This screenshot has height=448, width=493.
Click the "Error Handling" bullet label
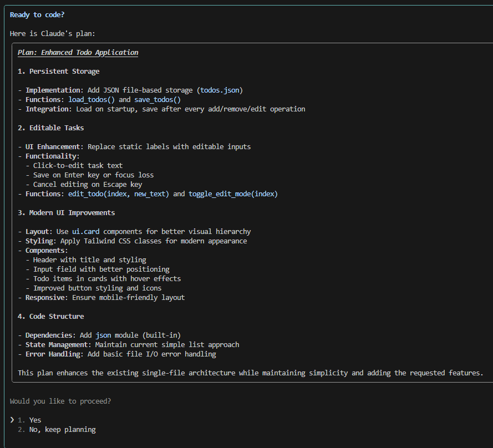pyautogui.click(x=53, y=354)
